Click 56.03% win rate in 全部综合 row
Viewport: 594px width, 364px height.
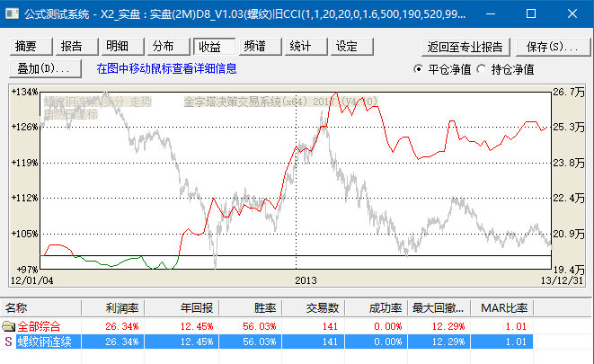260,326
